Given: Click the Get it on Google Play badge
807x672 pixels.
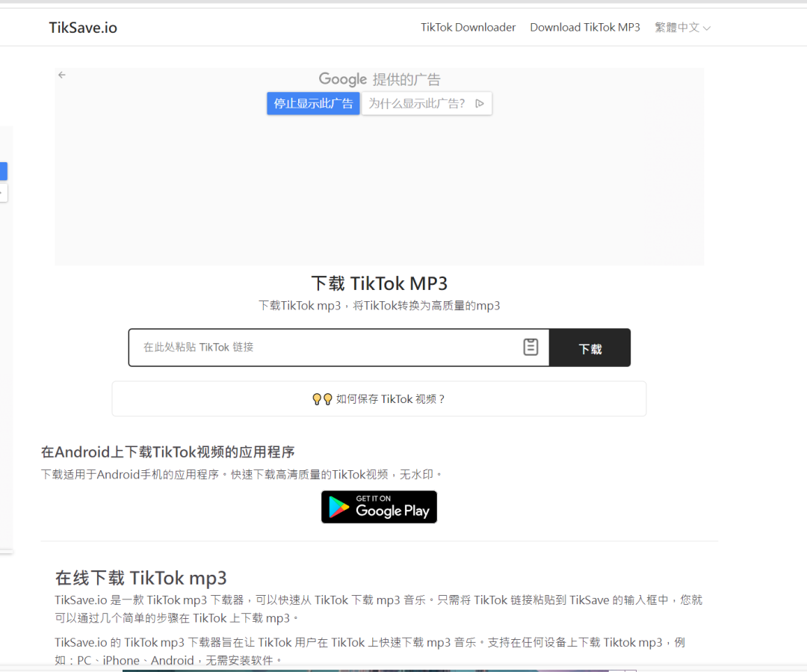Looking at the screenshot, I should tap(379, 507).
